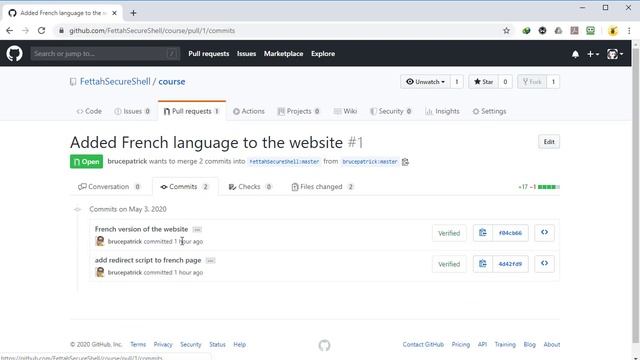The width and height of the screenshot is (640, 360).
Task: Show Verified badge of redirect script commit
Action: pos(449,264)
